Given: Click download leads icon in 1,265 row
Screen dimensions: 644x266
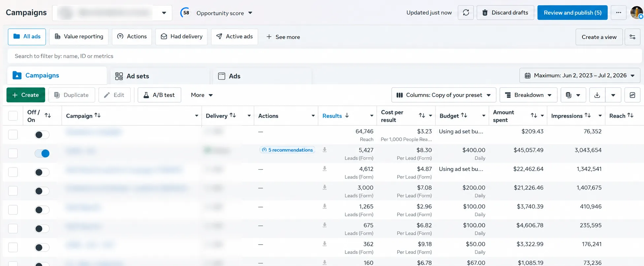Looking at the screenshot, I should point(325,206).
